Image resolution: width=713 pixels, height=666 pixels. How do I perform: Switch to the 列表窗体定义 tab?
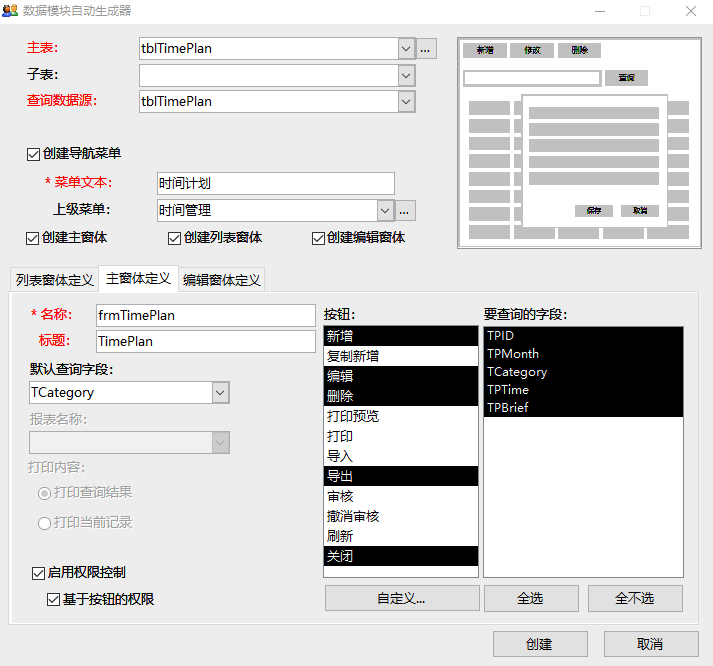point(54,280)
